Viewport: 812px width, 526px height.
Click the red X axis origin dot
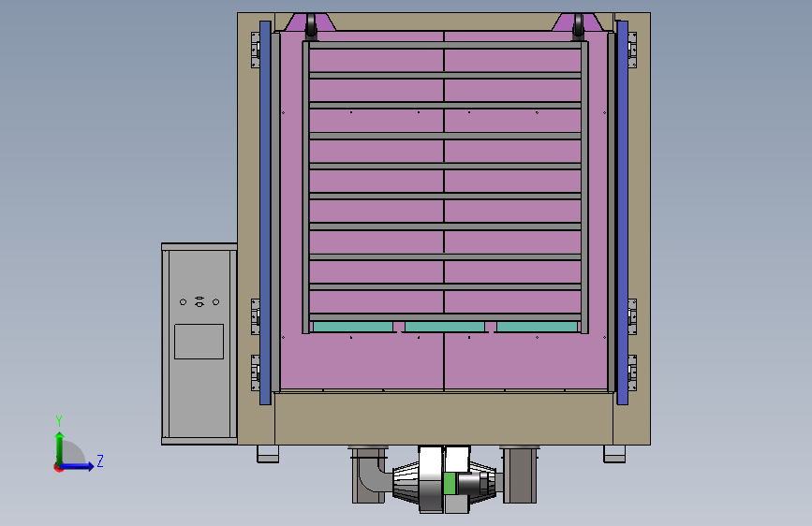coord(58,467)
